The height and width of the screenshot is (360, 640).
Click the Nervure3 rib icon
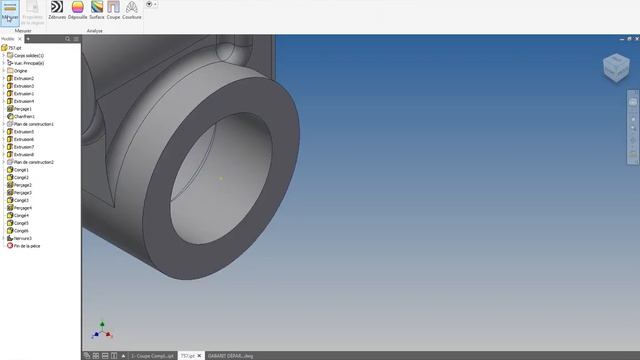click(x=10, y=238)
